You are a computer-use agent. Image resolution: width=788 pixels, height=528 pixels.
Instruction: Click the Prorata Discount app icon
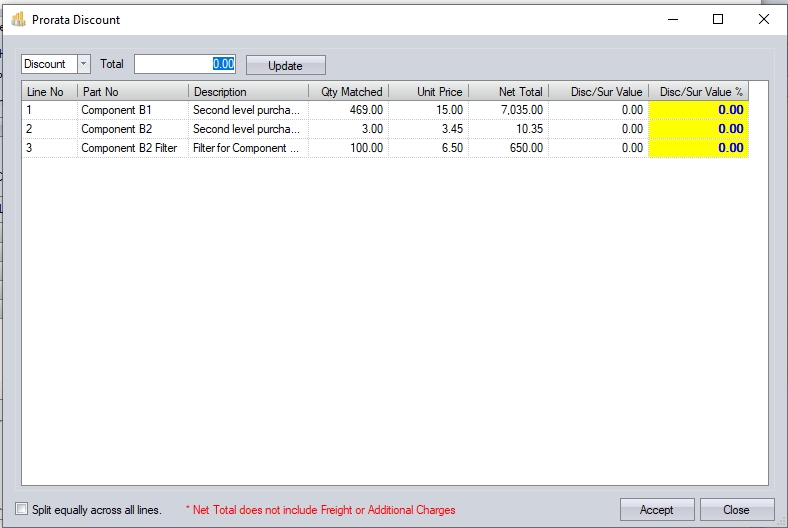point(18,19)
